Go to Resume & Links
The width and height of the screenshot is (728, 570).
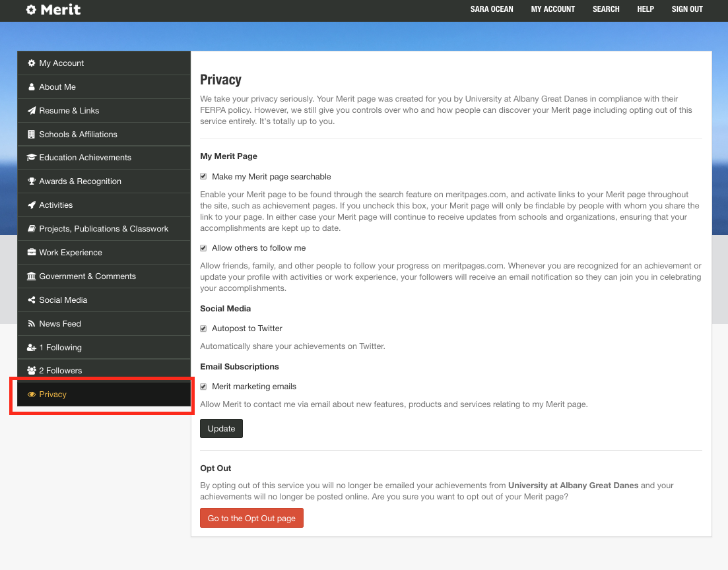click(x=104, y=110)
